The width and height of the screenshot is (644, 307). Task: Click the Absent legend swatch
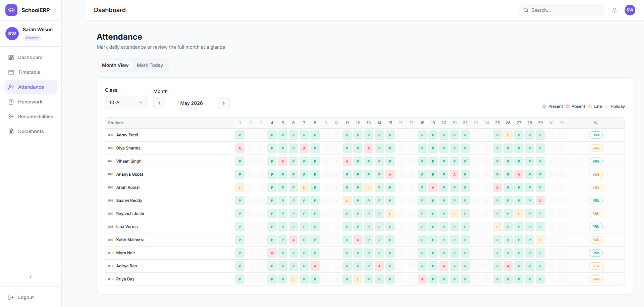[568, 106]
